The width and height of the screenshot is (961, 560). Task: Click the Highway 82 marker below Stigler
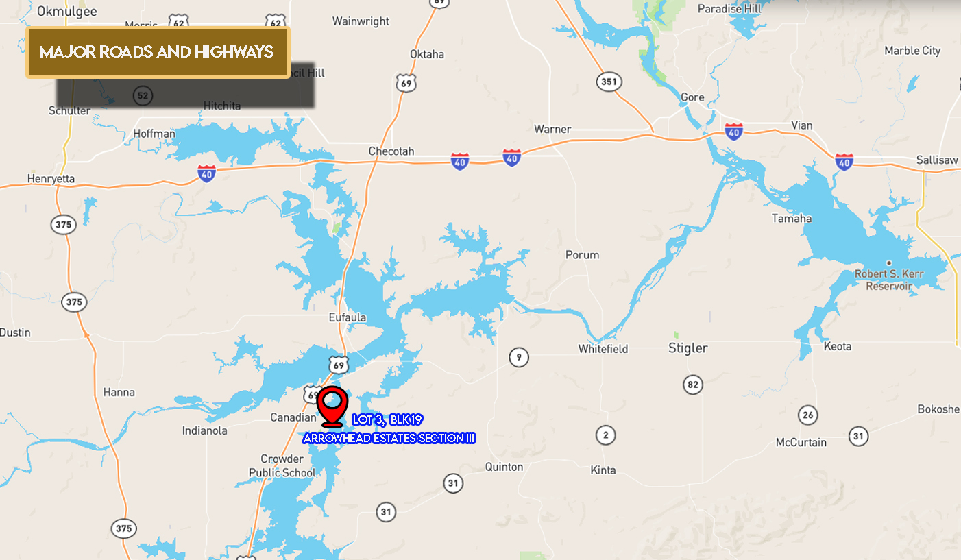click(x=693, y=385)
